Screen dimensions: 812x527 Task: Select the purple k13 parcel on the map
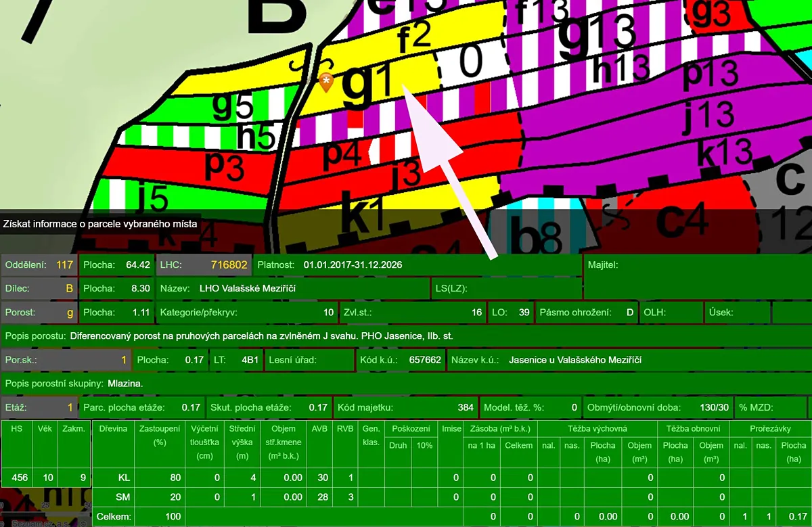click(725, 154)
